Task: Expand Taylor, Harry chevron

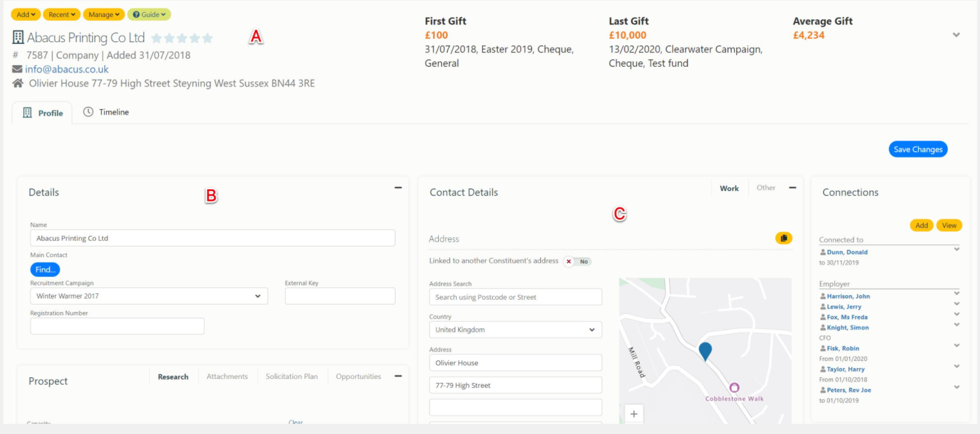Action: pos(956,366)
